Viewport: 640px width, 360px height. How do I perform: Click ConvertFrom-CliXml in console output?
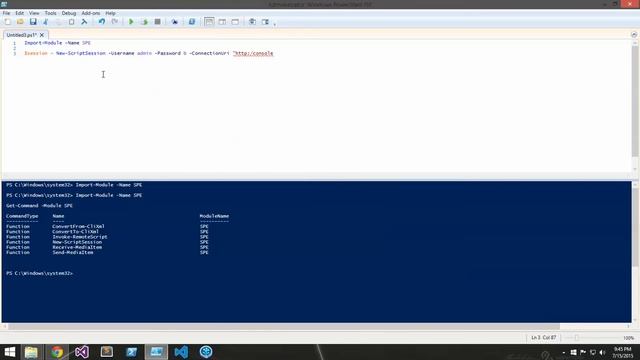point(78,226)
